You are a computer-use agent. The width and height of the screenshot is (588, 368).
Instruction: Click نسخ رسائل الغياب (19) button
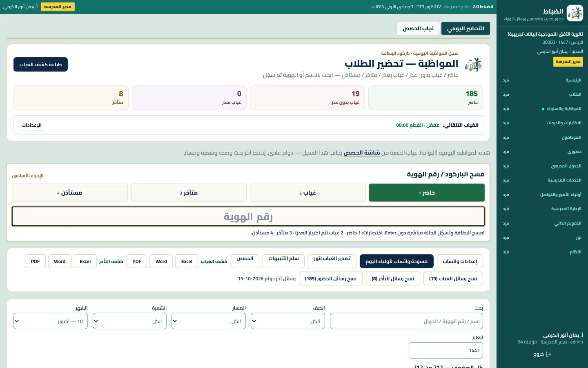pyautogui.click(x=453, y=278)
